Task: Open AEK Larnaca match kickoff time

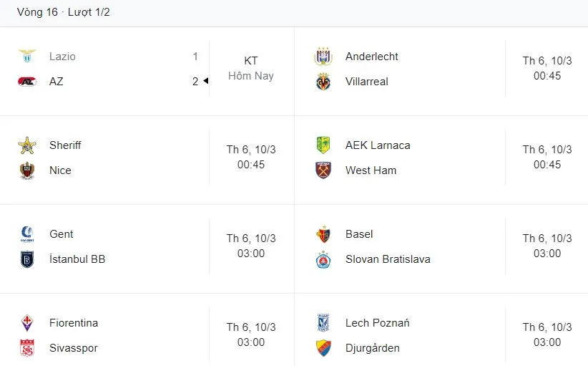Action: (547, 157)
